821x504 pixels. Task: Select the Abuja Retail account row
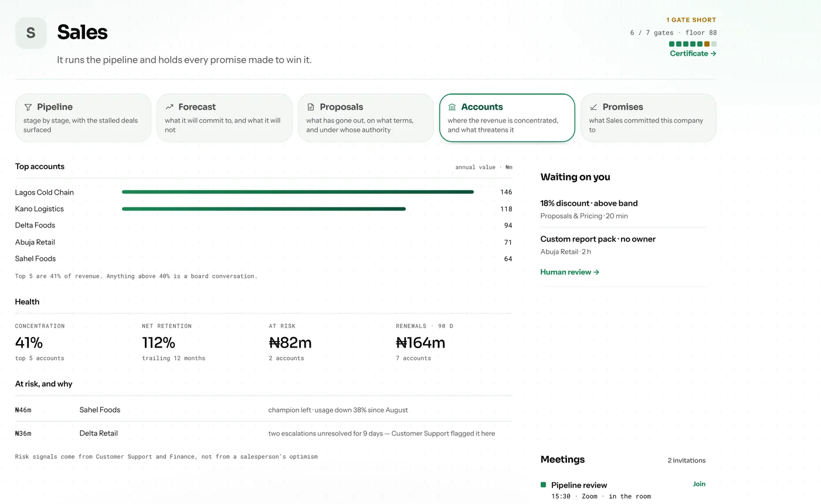click(263, 242)
